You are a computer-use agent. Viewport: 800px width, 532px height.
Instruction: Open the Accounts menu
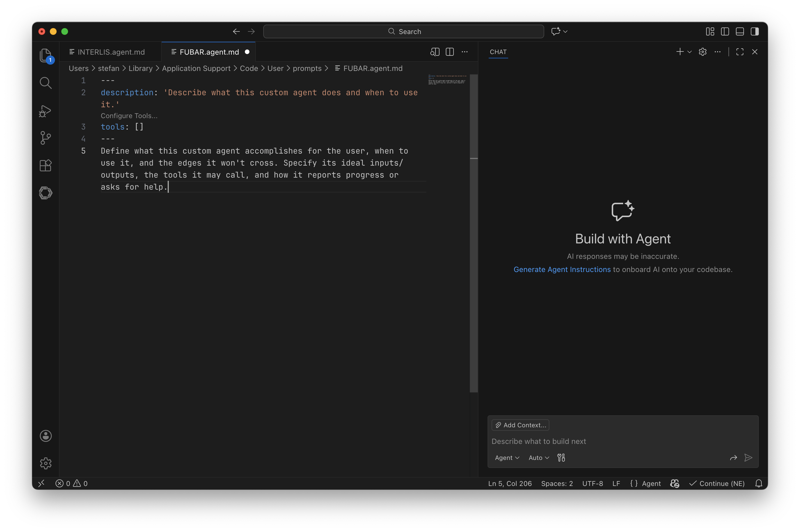45,436
